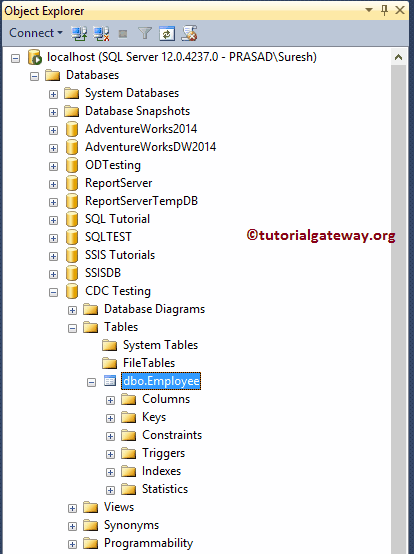Click the Keys folder icon
The width and height of the screenshot is (414, 554).
tap(129, 417)
